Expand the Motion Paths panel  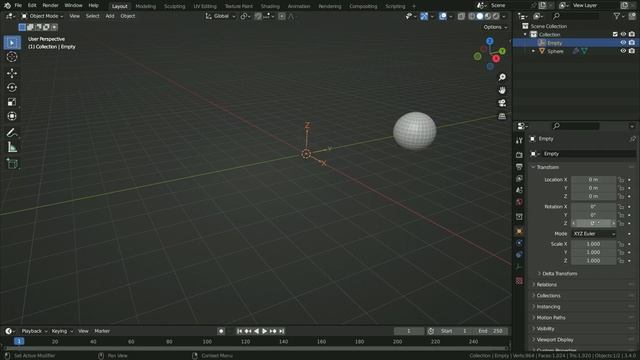[550, 318]
